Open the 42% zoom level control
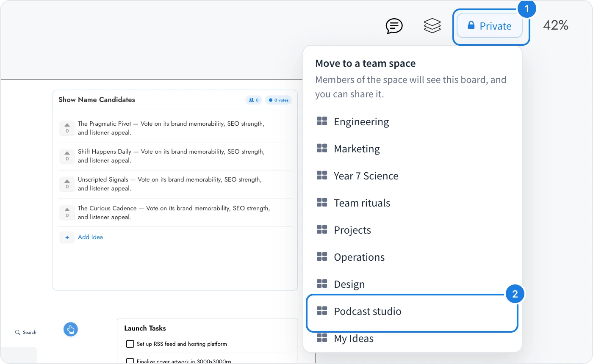The image size is (593, 364). coord(555,26)
